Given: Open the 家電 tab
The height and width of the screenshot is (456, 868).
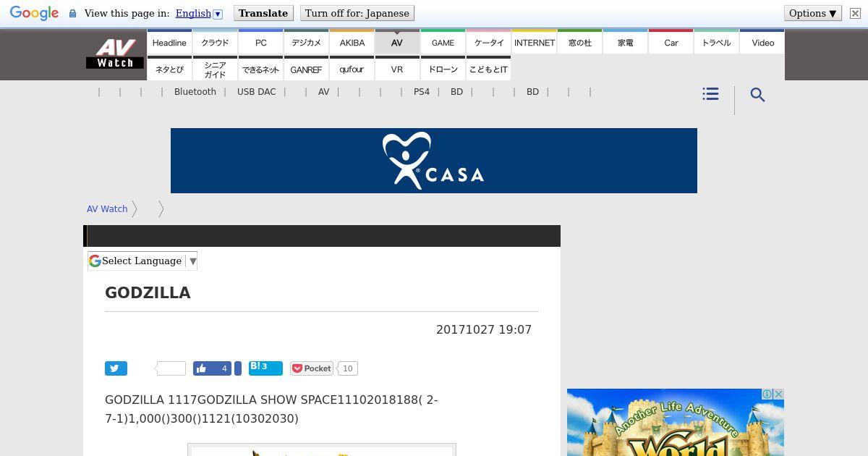Looking at the screenshot, I should click(x=625, y=42).
